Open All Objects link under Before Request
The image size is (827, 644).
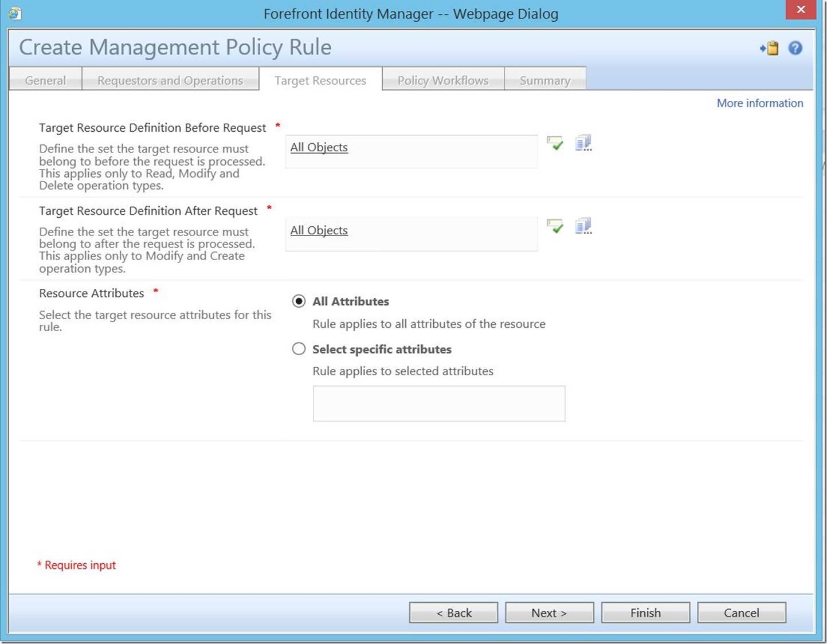[x=319, y=147]
